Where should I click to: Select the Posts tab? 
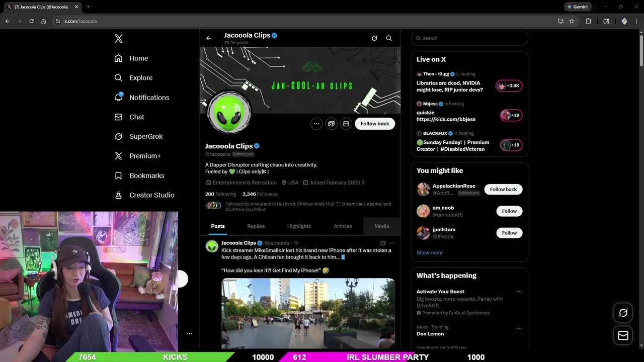pyautogui.click(x=218, y=226)
